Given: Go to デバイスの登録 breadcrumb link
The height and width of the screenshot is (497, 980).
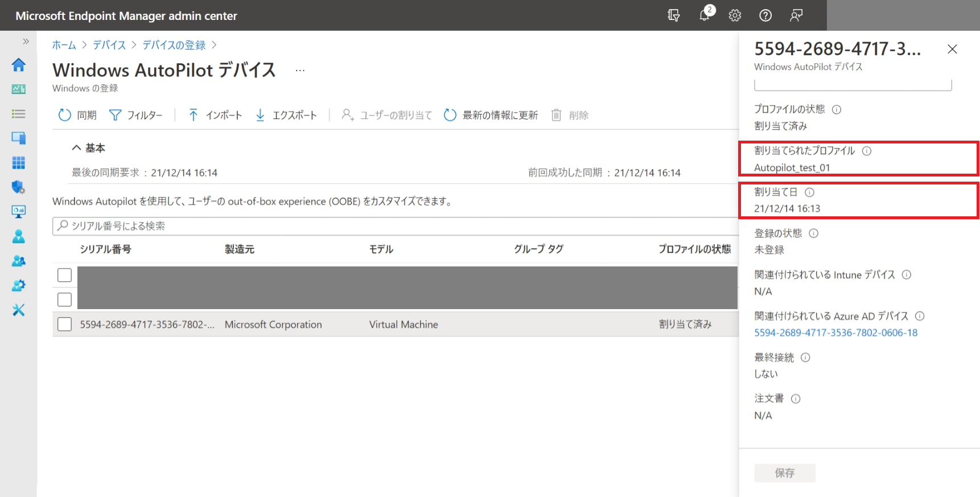Looking at the screenshot, I should coord(174,45).
